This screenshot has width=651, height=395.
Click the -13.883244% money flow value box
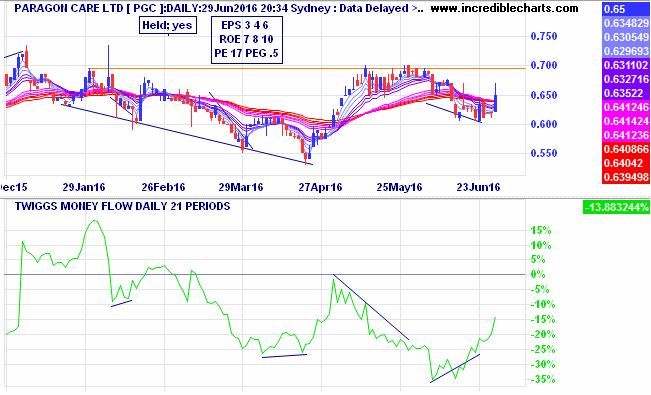pyautogui.click(x=617, y=207)
